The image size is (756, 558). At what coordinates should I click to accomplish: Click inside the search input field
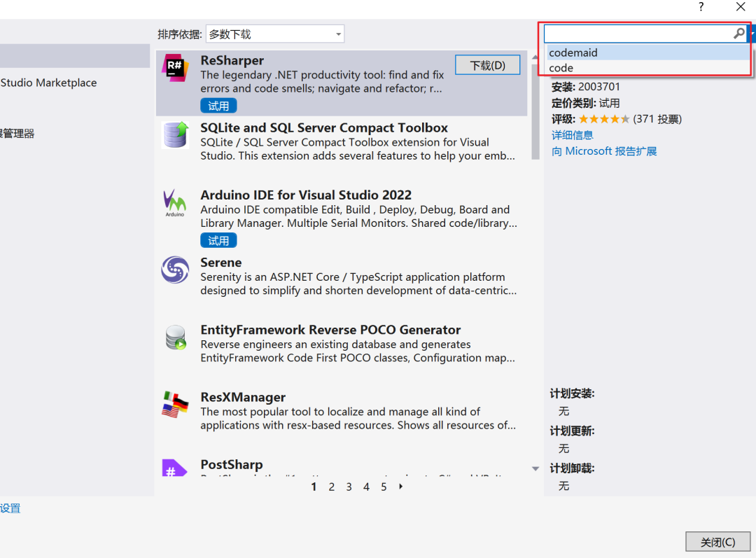638,34
